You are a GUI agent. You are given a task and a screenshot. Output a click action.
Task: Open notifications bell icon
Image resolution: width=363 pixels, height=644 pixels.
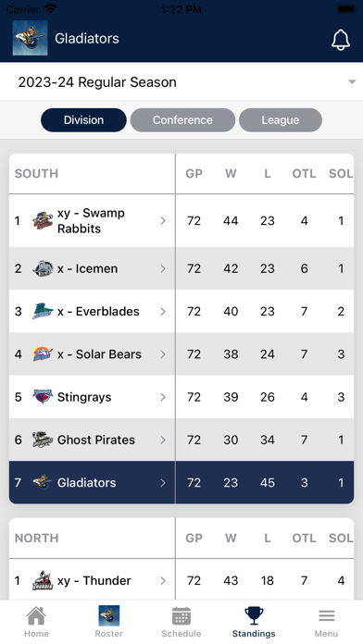click(341, 40)
